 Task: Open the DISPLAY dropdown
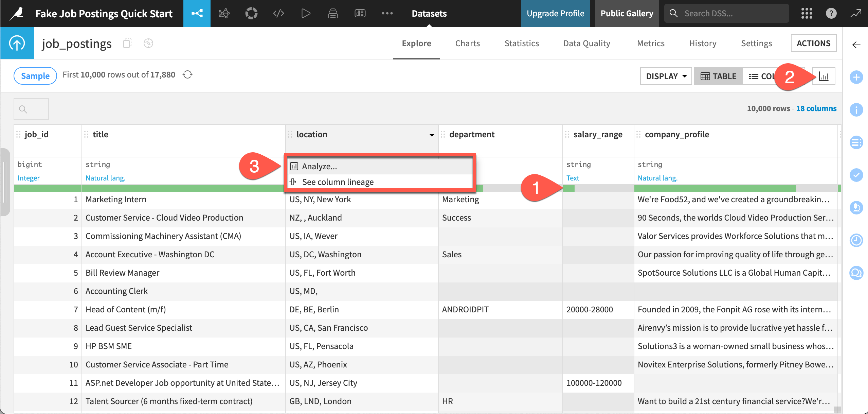click(665, 76)
